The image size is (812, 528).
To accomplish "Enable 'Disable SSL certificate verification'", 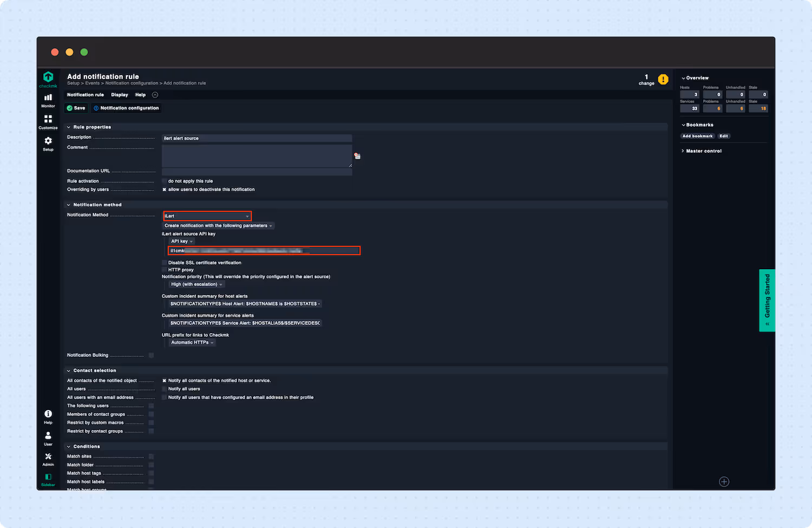I will 164,262.
